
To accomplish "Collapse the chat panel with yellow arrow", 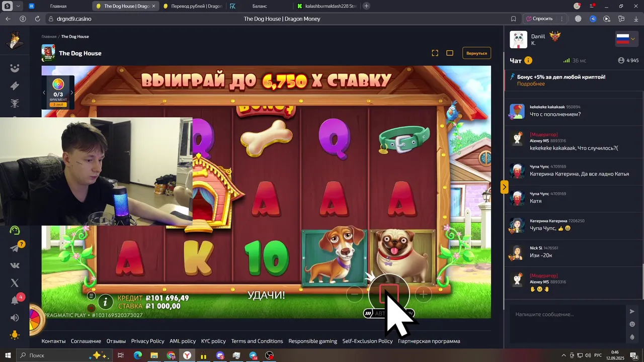I will [504, 187].
